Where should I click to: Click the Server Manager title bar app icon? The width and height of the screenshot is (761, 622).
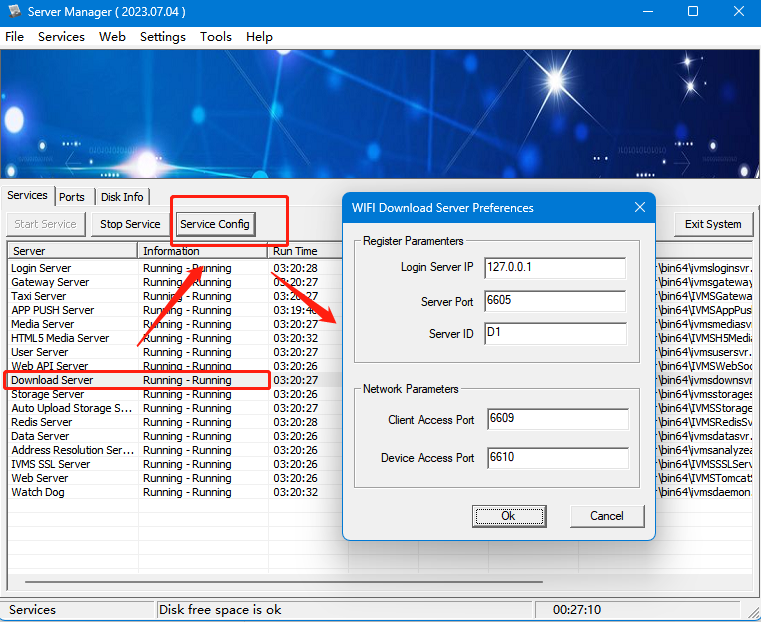pos(14,11)
